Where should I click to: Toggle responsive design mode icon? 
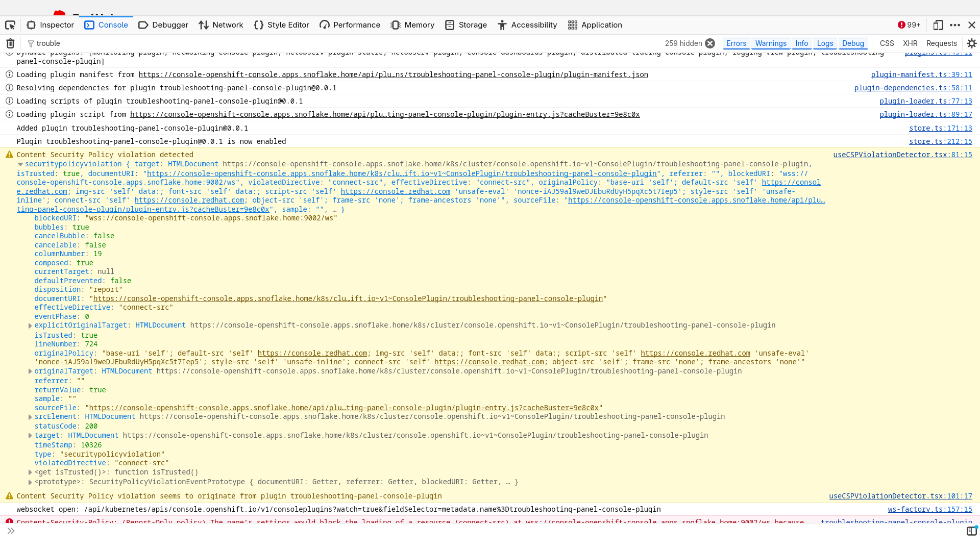(938, 25)
